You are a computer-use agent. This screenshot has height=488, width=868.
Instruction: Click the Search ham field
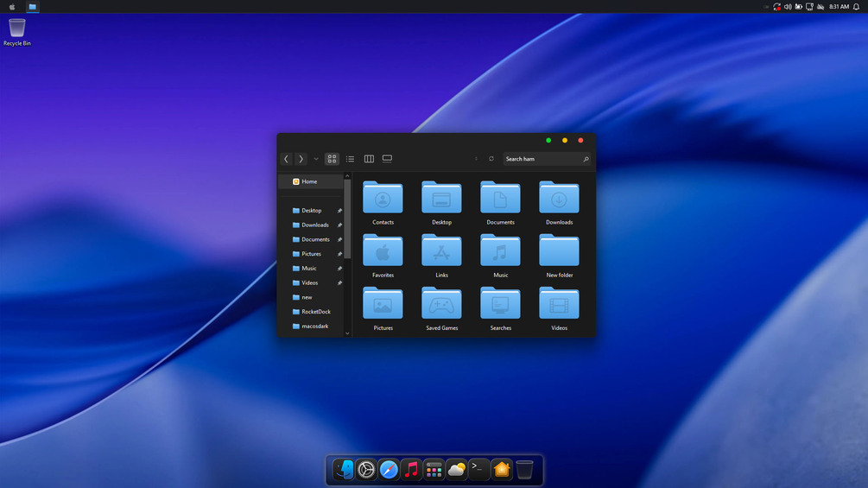point(547,159)
